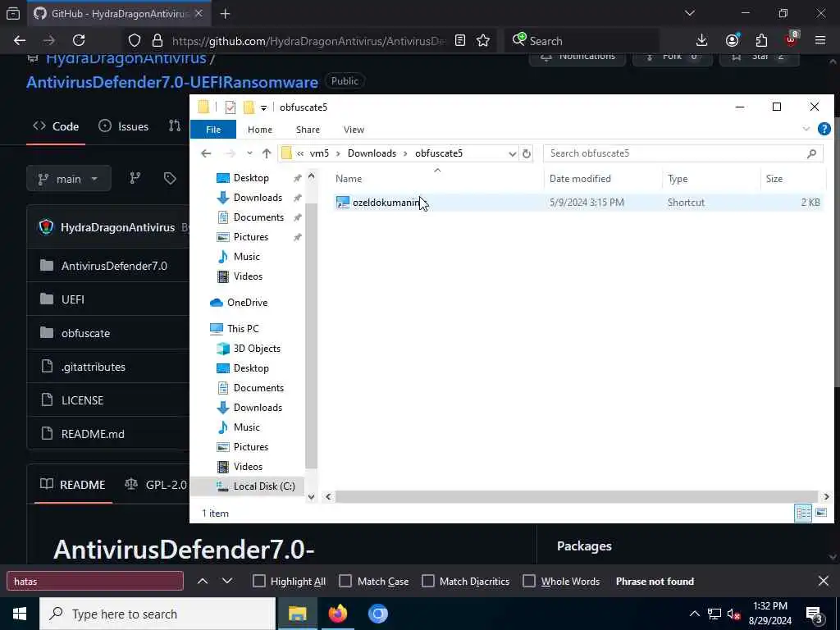Select This PC in navigation pane
This screenshot has width=840, height=630.
coord(243,329)
